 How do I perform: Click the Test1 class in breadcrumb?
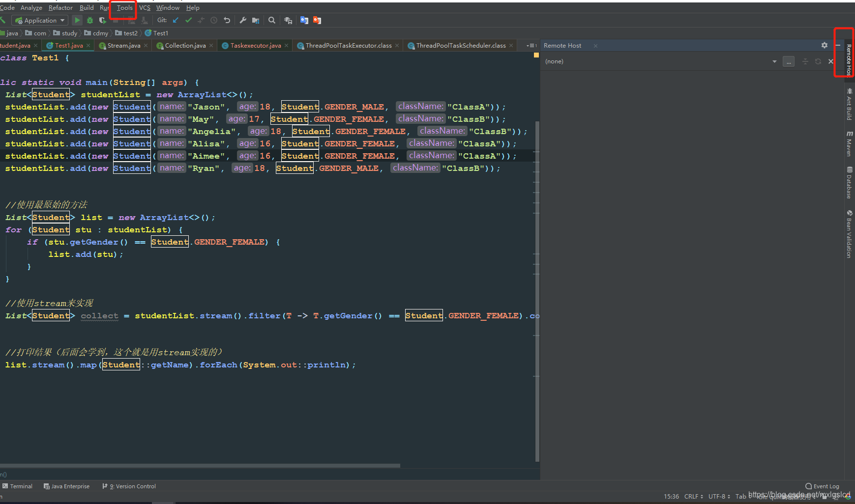point(156,33)
